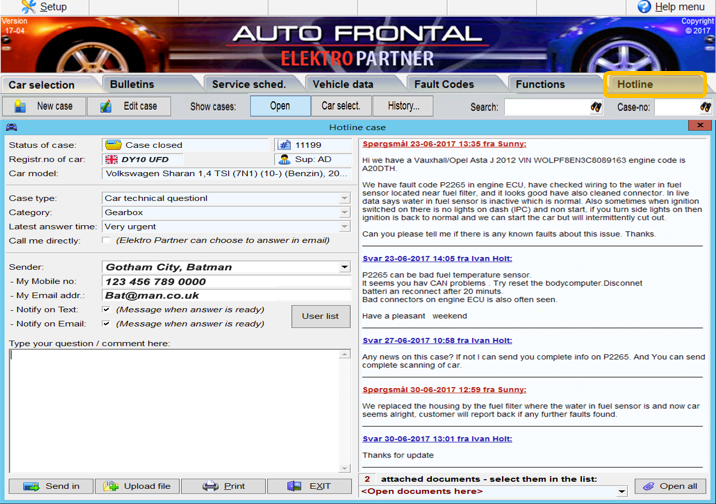Click the Print button with printer icon
The image size is (716, 504).
[211, 487]
